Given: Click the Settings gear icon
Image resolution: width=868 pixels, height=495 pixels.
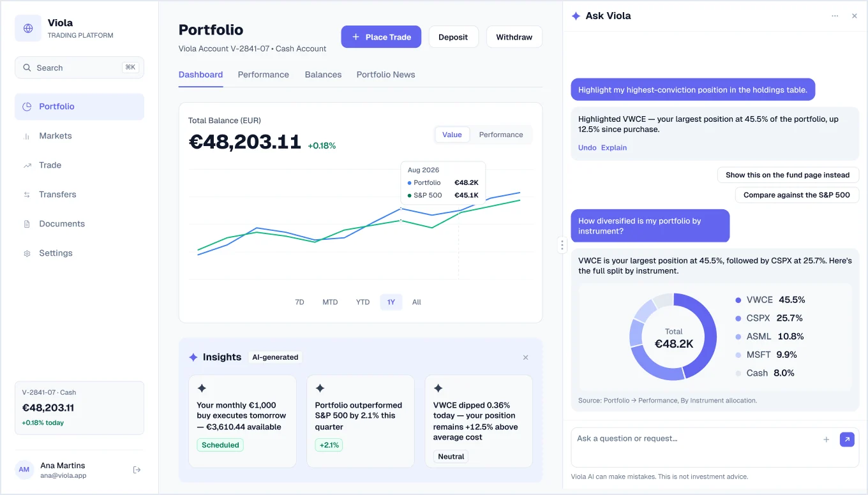Looking at the screenshot, I should click(x=27, y=253).
